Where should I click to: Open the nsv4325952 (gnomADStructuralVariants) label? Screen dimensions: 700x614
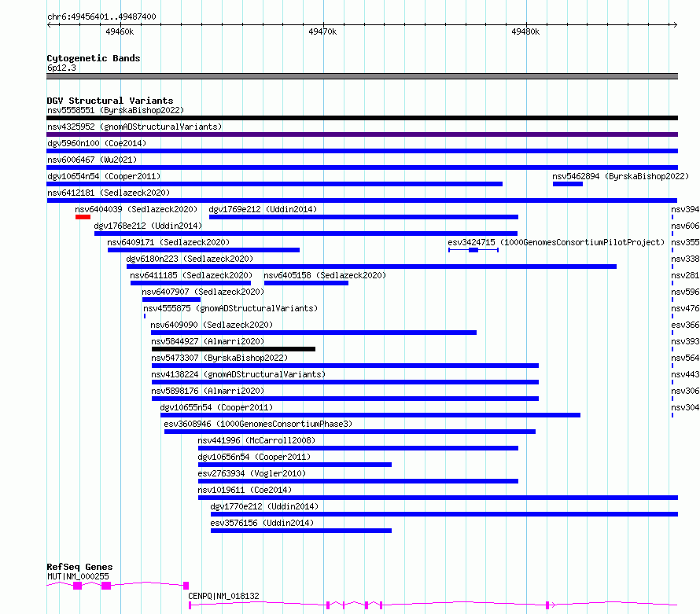(134, 127)
